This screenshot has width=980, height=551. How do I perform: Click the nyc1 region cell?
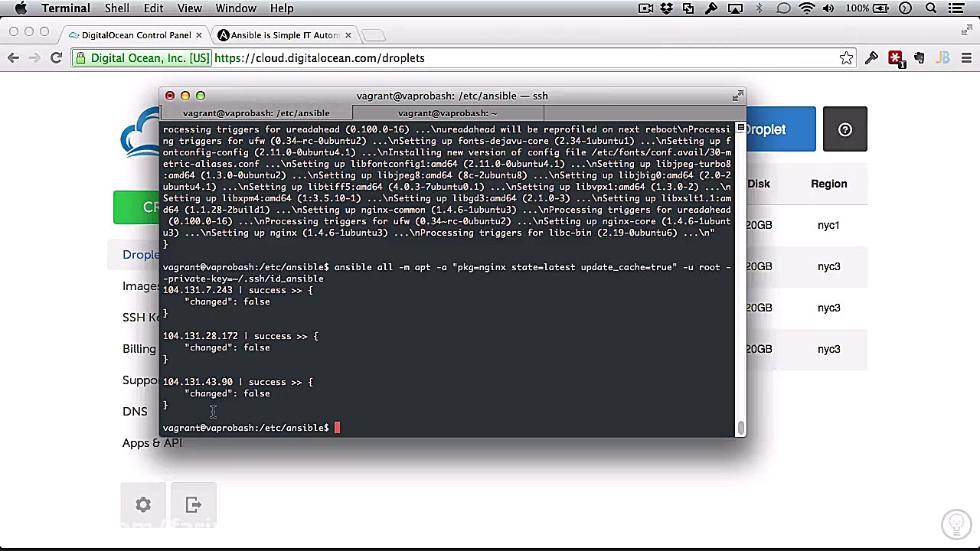[x=828, y=225]
